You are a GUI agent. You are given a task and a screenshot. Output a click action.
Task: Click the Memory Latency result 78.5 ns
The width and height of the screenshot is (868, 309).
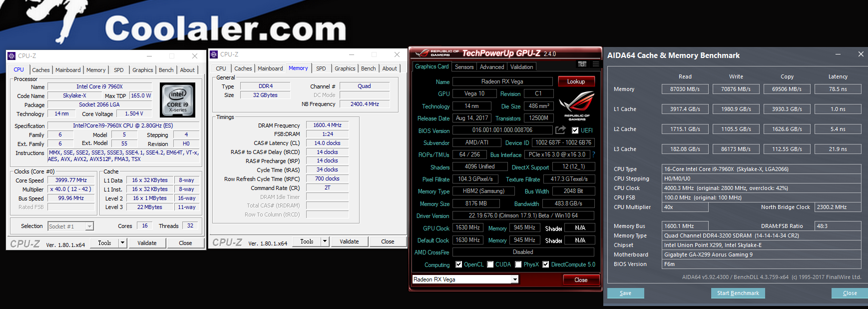coord(838,89)
